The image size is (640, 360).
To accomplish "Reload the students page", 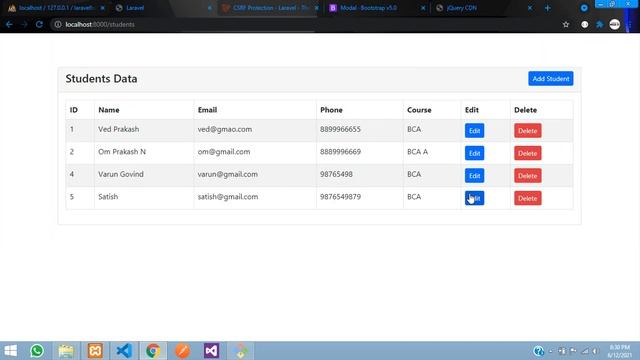I will (39, 24).
